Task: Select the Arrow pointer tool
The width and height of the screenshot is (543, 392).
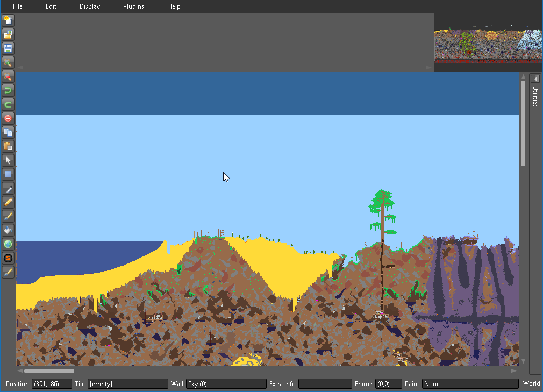Action: coord(8,160)
